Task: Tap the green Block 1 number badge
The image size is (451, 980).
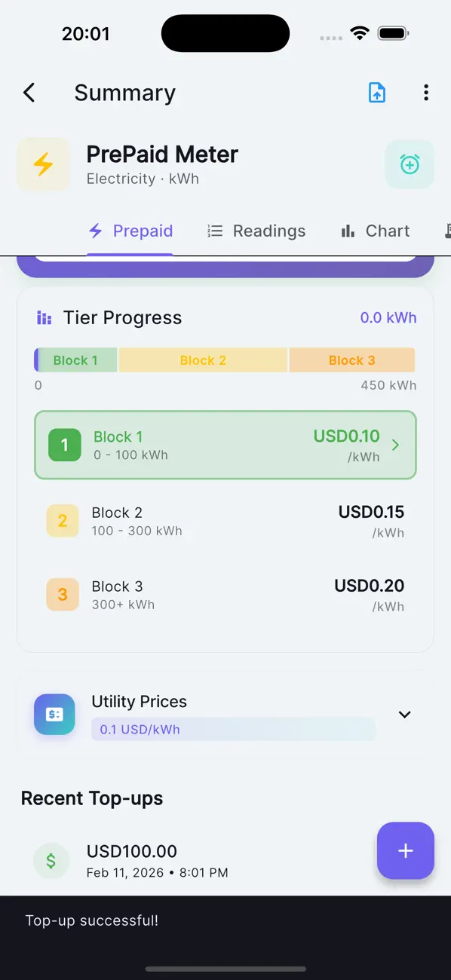Action: click(64, 445)
